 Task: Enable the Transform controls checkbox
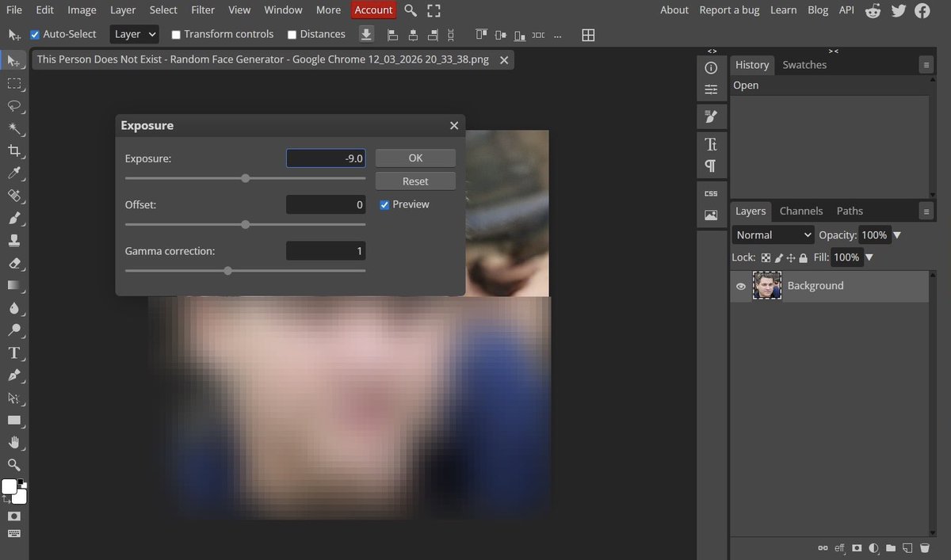point(176,35)
